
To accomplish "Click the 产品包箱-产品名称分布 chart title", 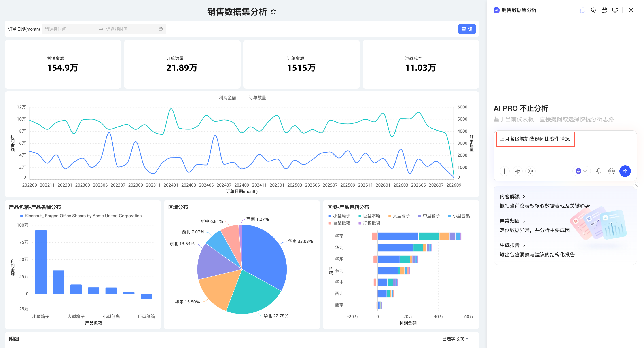I will pyautogui.click(x=35, y=207).
